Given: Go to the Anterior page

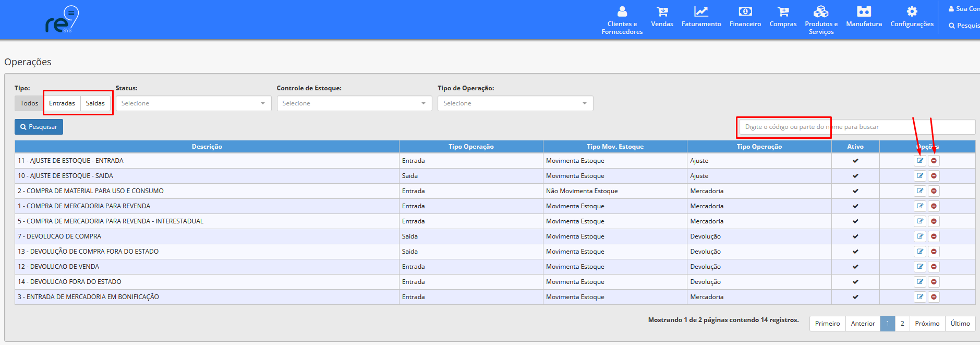Looking at the screenshot, I should (863, 324).
